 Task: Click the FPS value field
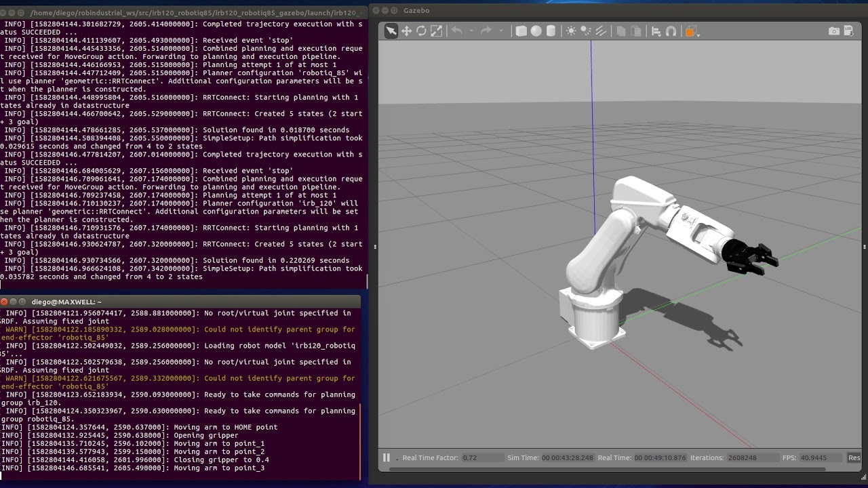click(821, 458)
